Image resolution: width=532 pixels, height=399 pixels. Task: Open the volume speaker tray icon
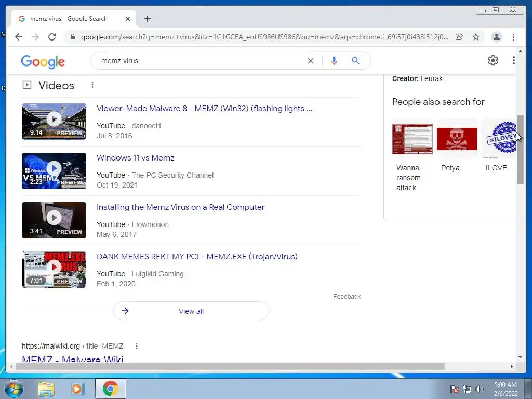click(x=479, y=389)
